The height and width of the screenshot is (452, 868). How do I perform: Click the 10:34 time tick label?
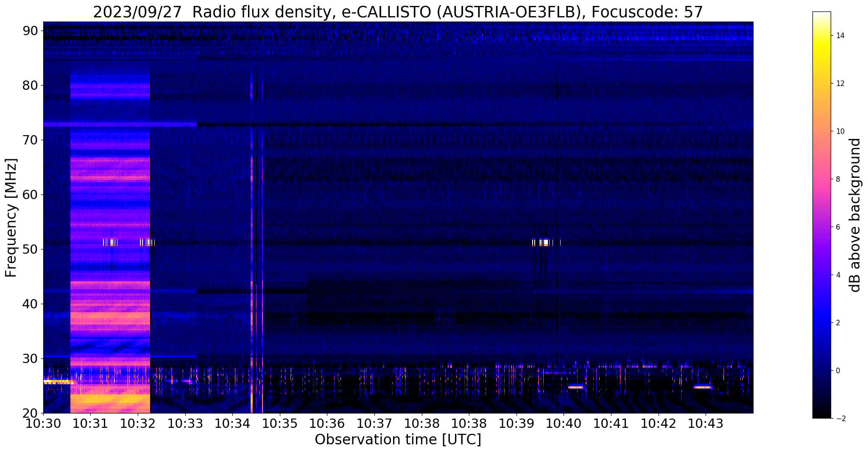[x=232, y=424]
